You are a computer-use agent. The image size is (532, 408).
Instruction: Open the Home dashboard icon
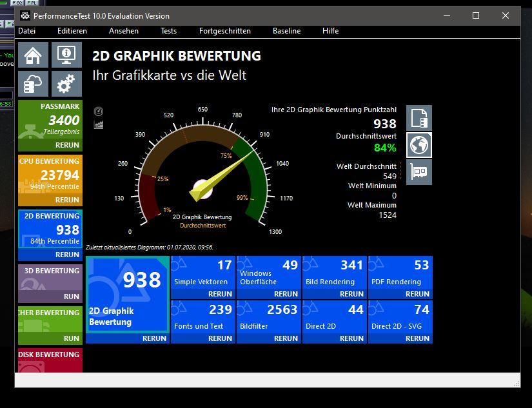point(33,55)
